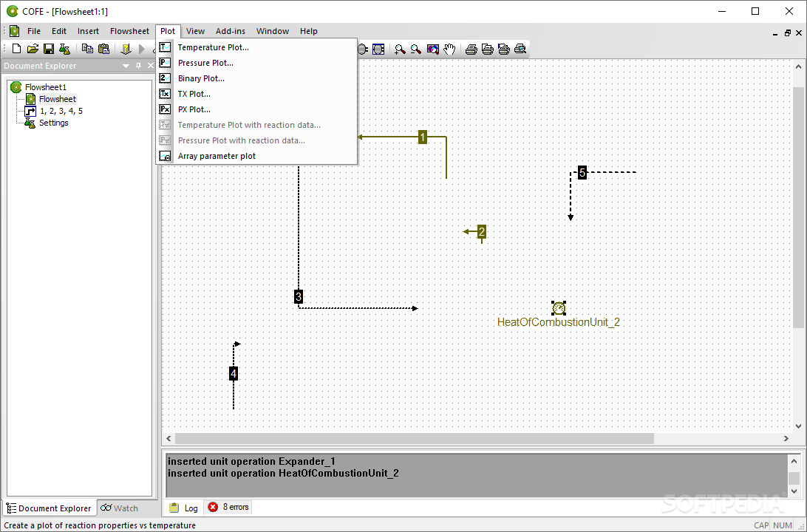This screenshot has height=532, width=807.
Task: Click log line 'inserted unit operation Expander_1'
Action: tap(252, 461)
